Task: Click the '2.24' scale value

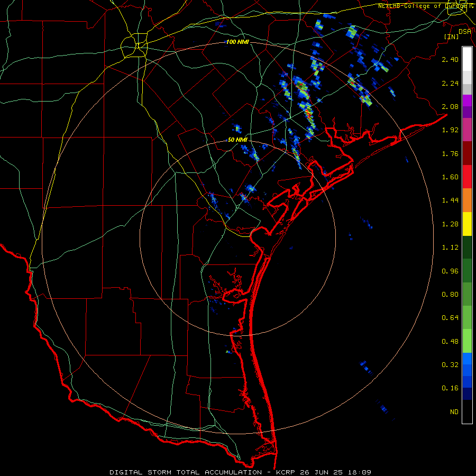Action: pyautogui.click(x=450, y=83)
